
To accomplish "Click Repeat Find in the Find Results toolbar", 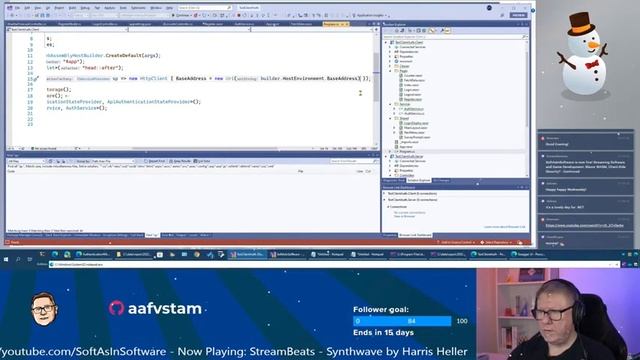I will pyautogui.click(x=154, y=161).
